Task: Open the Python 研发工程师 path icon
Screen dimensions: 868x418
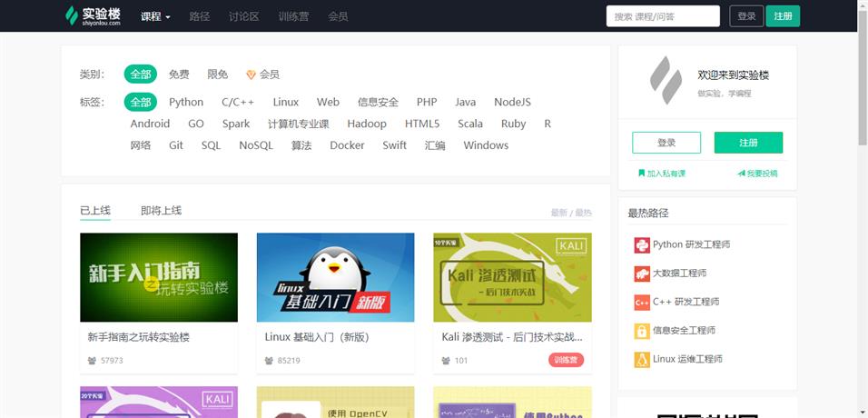Action: pos(642,245)
